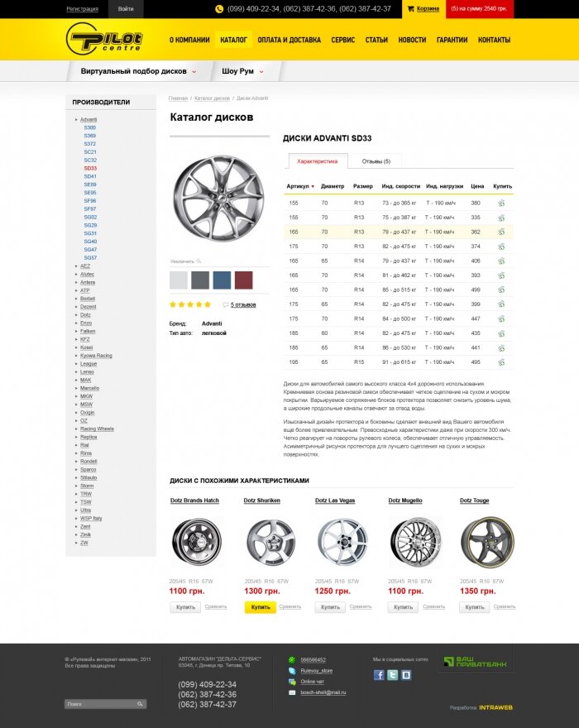The image size is (579, 728).
Task: Click the Facebook icon in footer
Action: 379,674
